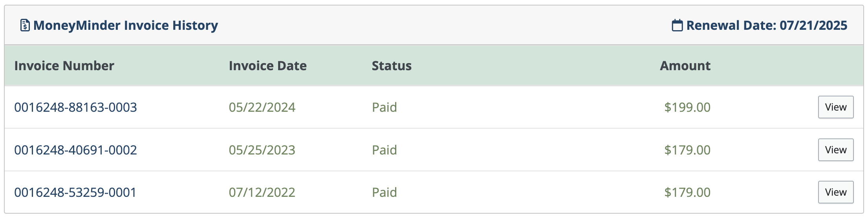Click invoice number 0016248-53259-0001
The height and width of the screenshot is (218, 868).
(75, 192)
